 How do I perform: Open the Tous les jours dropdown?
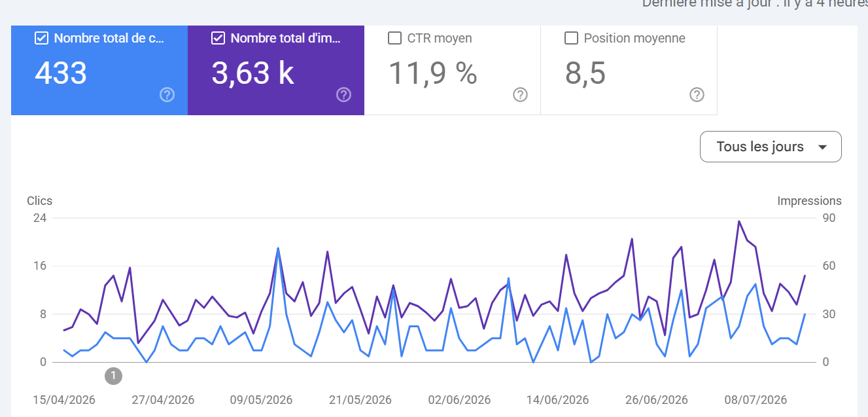pyautogui.click(x=771, y=147)
